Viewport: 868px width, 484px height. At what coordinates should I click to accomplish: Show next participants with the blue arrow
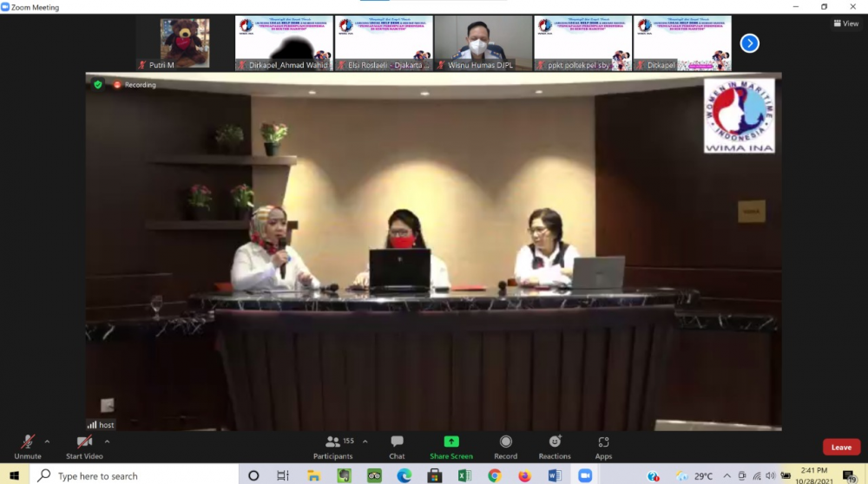(x=750, y=43)
